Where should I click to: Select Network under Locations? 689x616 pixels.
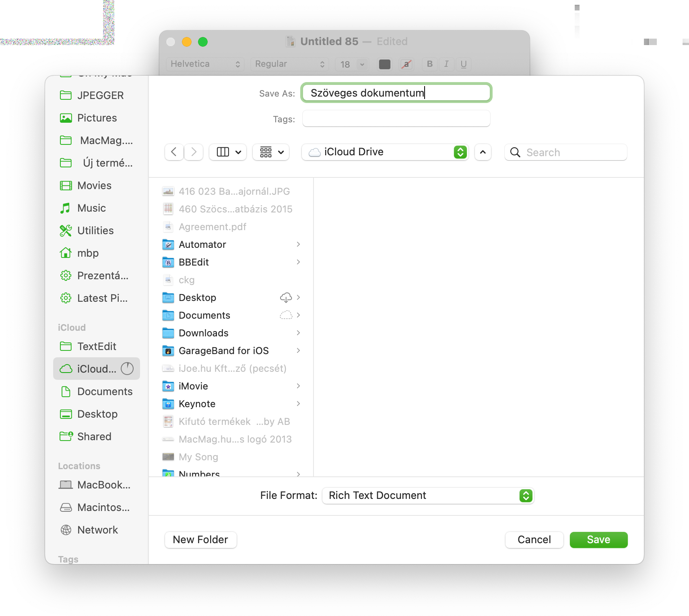[x=97, y=530]
